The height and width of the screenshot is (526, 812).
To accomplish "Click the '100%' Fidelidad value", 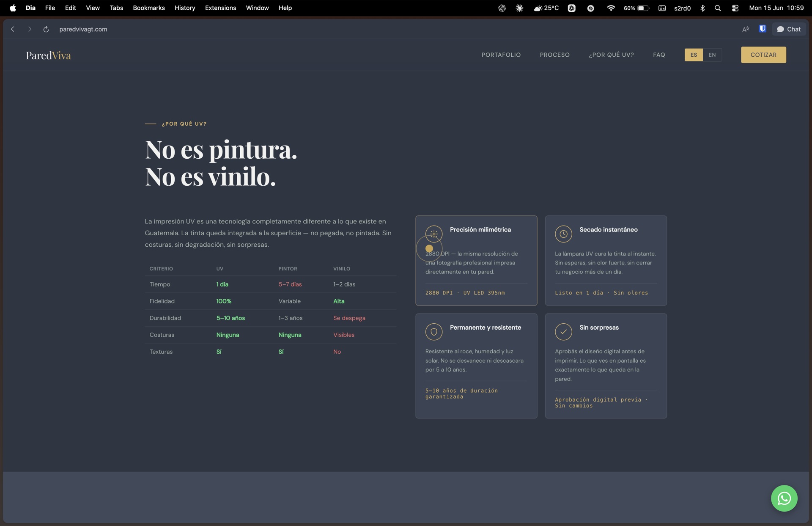I will pyautogui.click(x=224, y=301).
